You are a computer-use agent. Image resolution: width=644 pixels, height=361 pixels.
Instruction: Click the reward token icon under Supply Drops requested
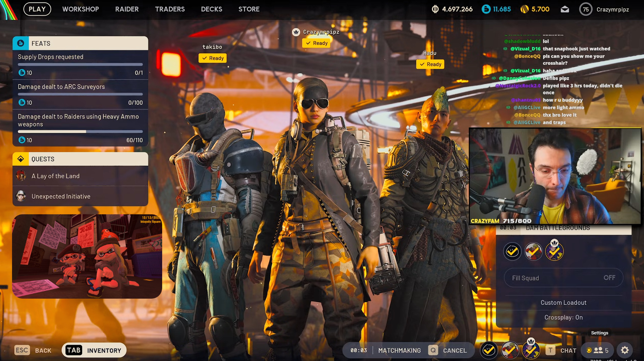(22, 73)
